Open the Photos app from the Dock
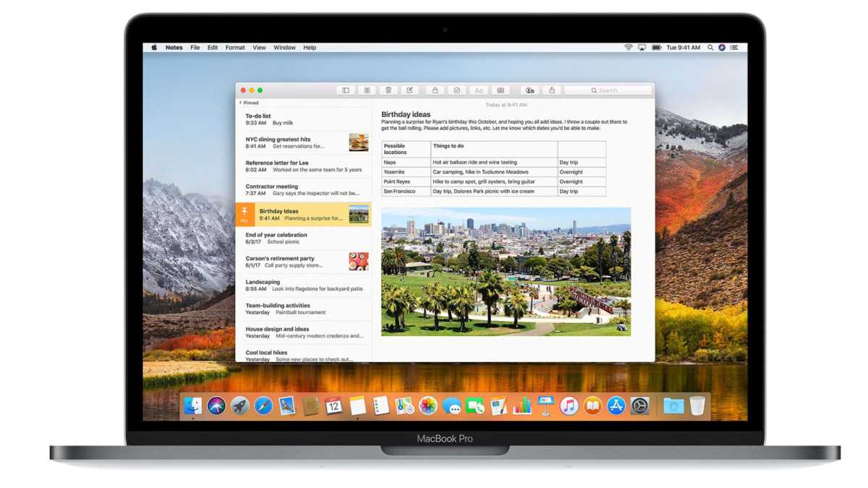868x488 pixels. (x=428, y=406)
